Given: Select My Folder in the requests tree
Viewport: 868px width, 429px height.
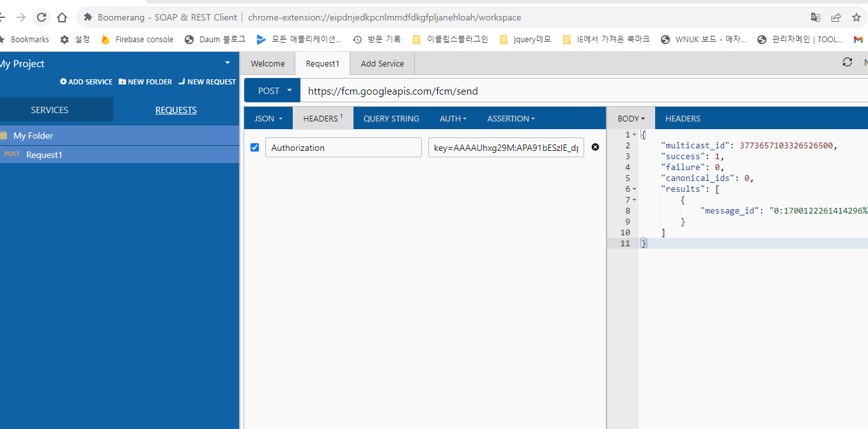Looking at the screenshot, I should [120, 136].
